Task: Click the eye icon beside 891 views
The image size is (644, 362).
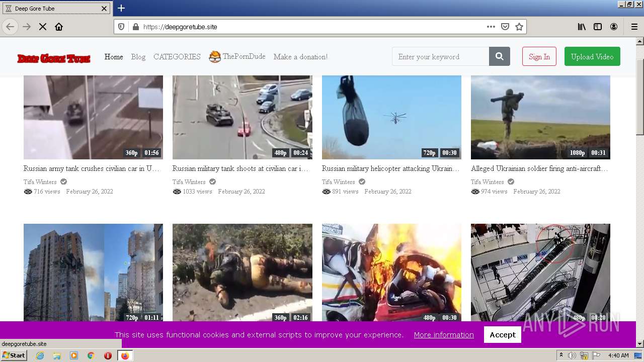Action: tap(326, 192)
